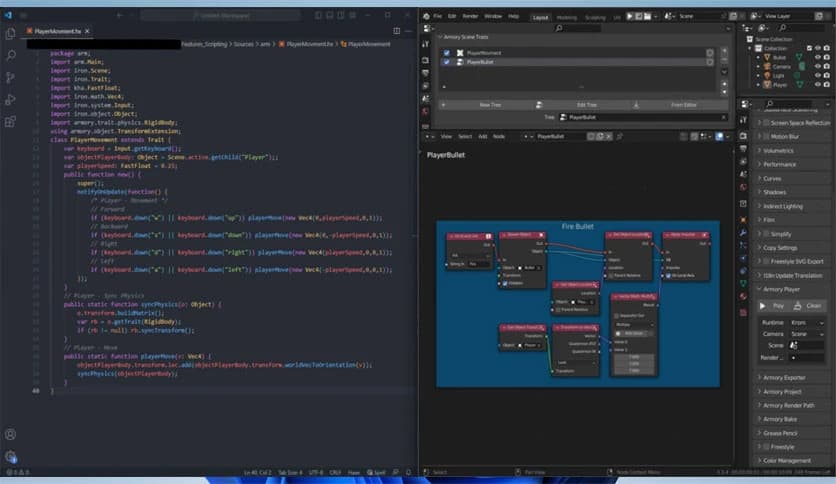Screen dimensions: 836x484
Task: Hide the Light object in the outliner
Action: pyautogui.click(x=817, y=76)
